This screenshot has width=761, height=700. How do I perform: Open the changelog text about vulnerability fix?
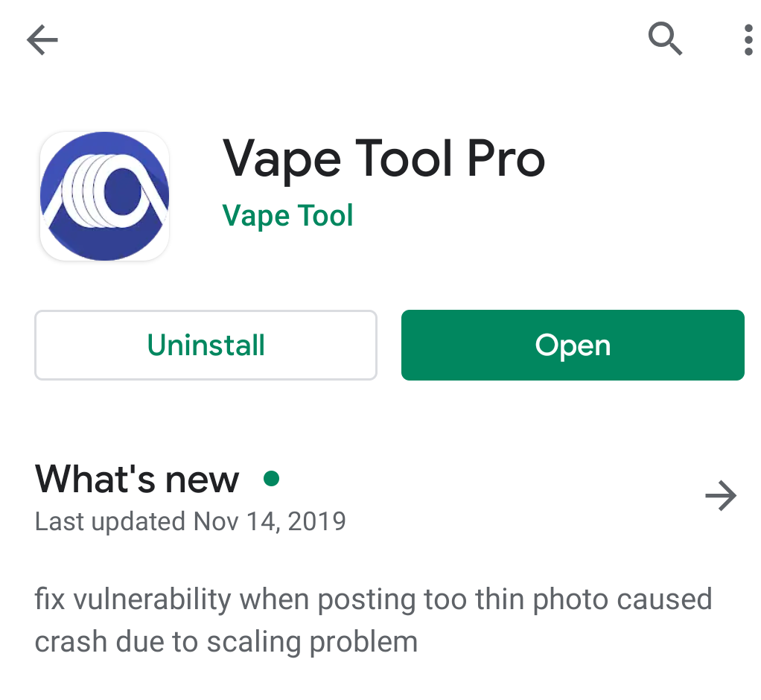tap(373, 620)
